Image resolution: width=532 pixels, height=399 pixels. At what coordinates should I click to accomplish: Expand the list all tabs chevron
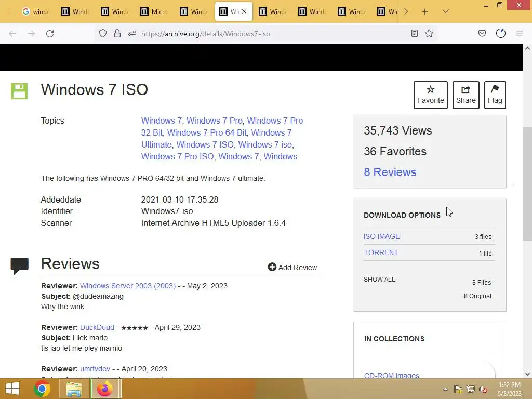(446, 11)
